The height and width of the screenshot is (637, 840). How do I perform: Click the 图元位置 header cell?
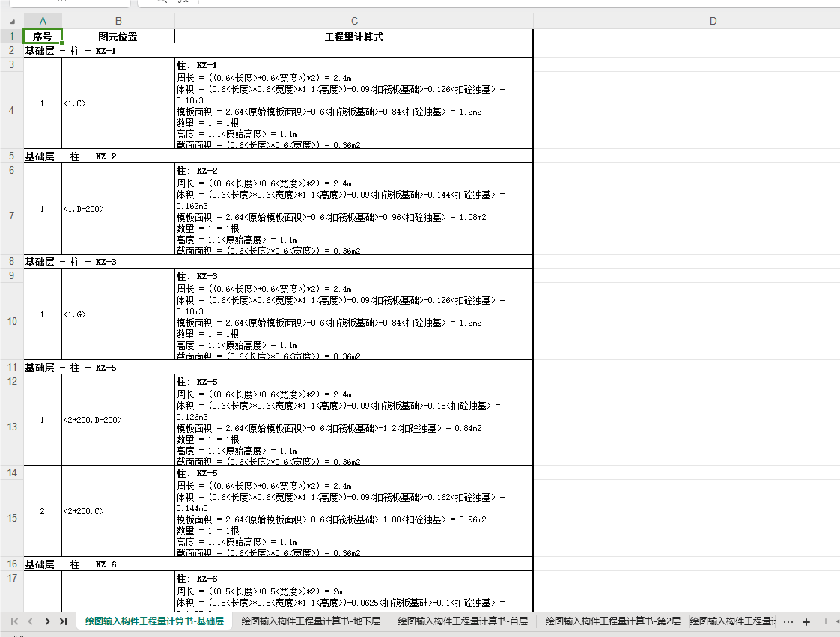[118, 37]
